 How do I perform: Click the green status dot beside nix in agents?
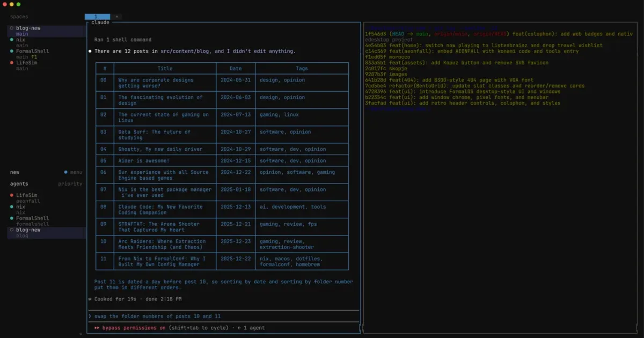click(12, 207)
